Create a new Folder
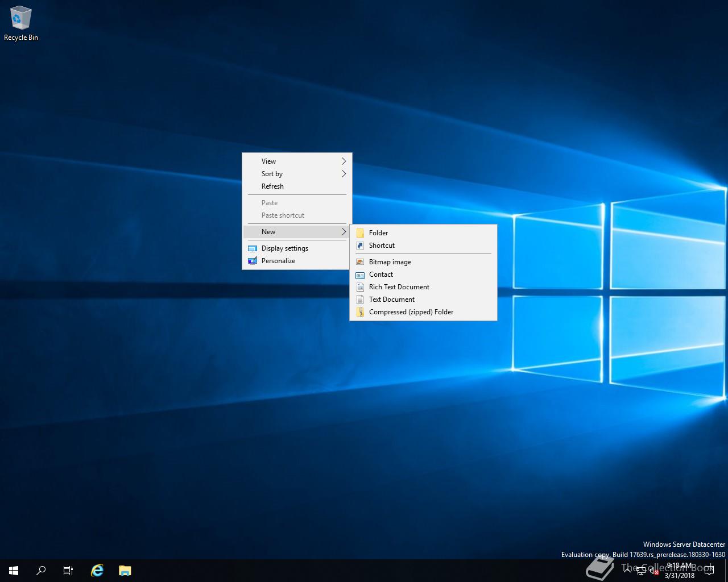The image size is (728, 582). (423, 233)
